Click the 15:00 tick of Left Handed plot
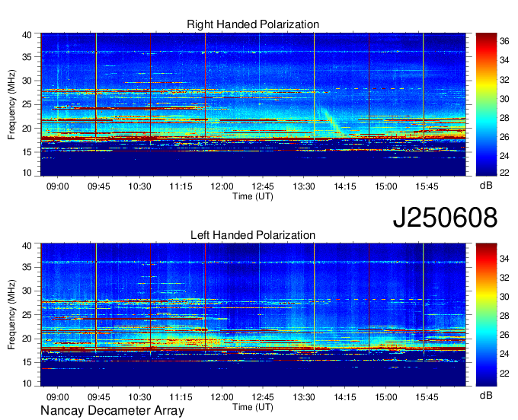 [x=386, y=397]
